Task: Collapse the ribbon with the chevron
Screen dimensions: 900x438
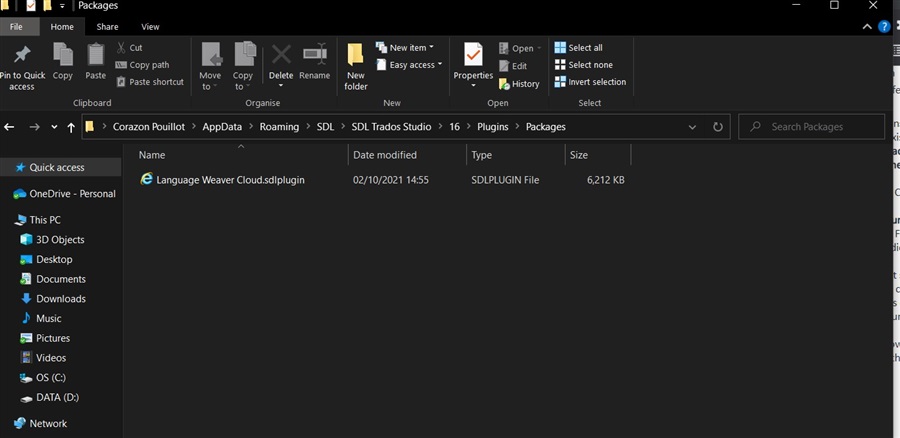Action: point(867,27)
